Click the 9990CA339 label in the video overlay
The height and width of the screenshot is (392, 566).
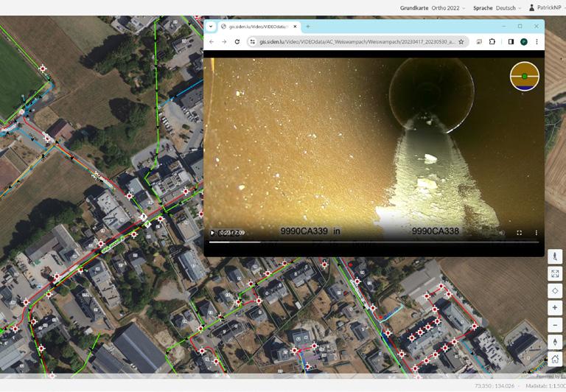(x=304, y=231)
